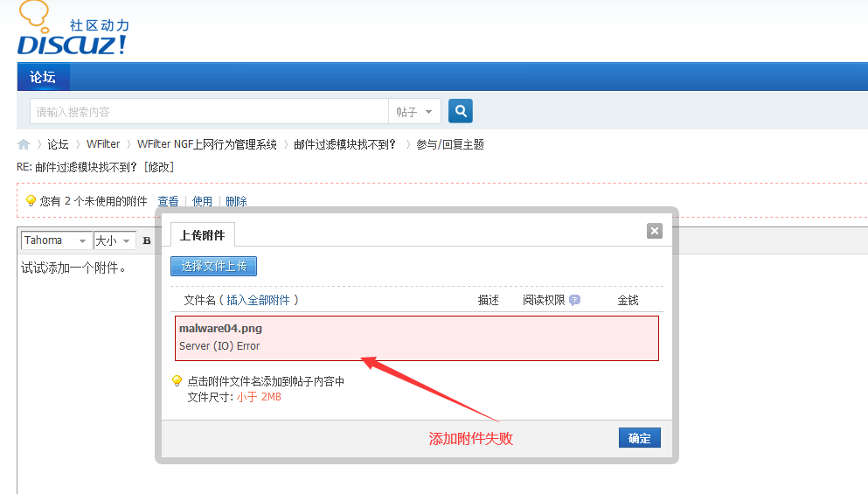Expand the 帖子 search type dropdown
The width and height of the screenshot is (868, 494).
414,112
